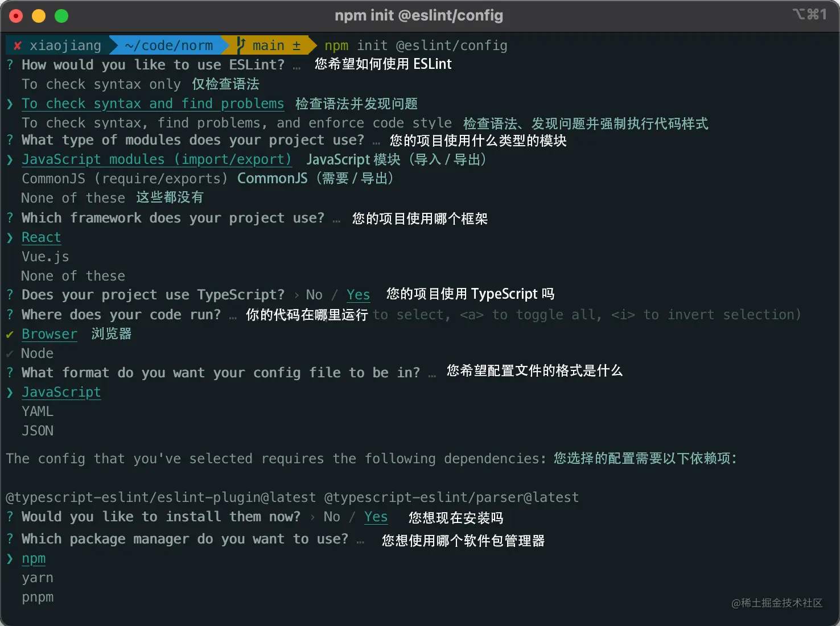Image resolution: width=840 pixels, height=626 pixels.
Task: Click the annotation '这些都没有'
Action: pyautogui.click(x=170, y=197)
